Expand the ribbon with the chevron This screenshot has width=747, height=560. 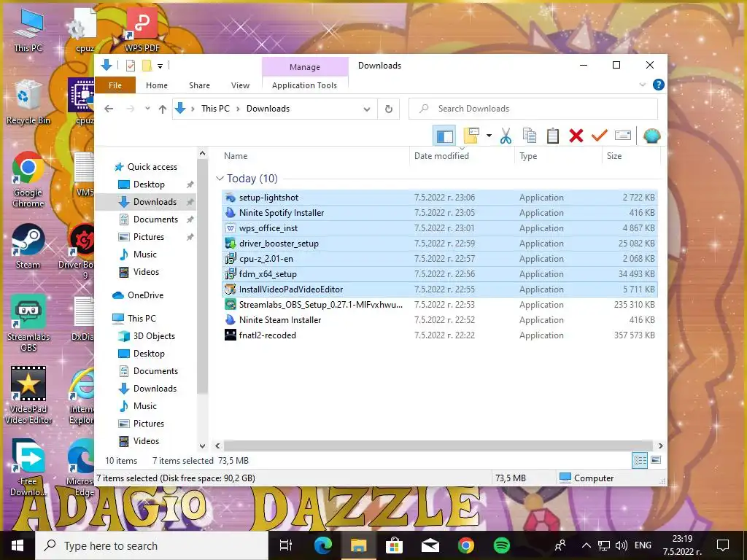pyautogui.click(x=642, y=85)
